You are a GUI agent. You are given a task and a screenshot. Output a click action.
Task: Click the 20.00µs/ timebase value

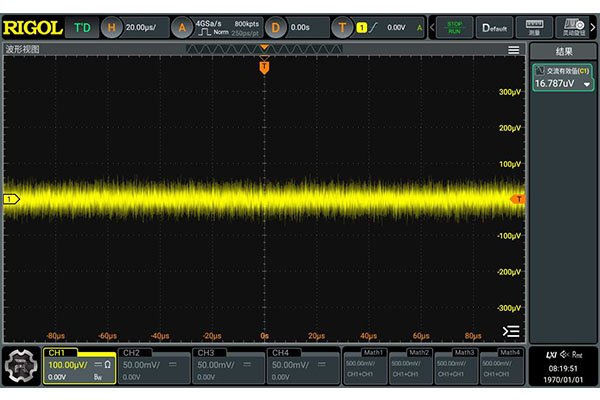tap(141, 26)
